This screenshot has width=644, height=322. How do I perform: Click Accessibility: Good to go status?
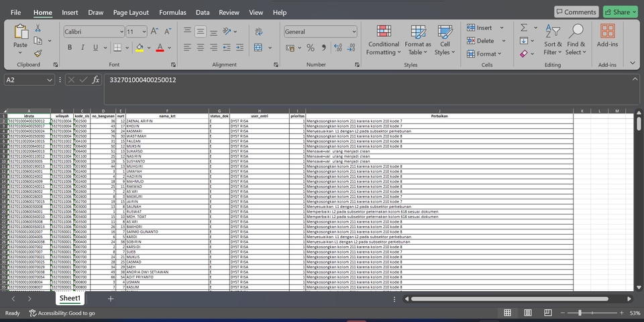[62, 313]
